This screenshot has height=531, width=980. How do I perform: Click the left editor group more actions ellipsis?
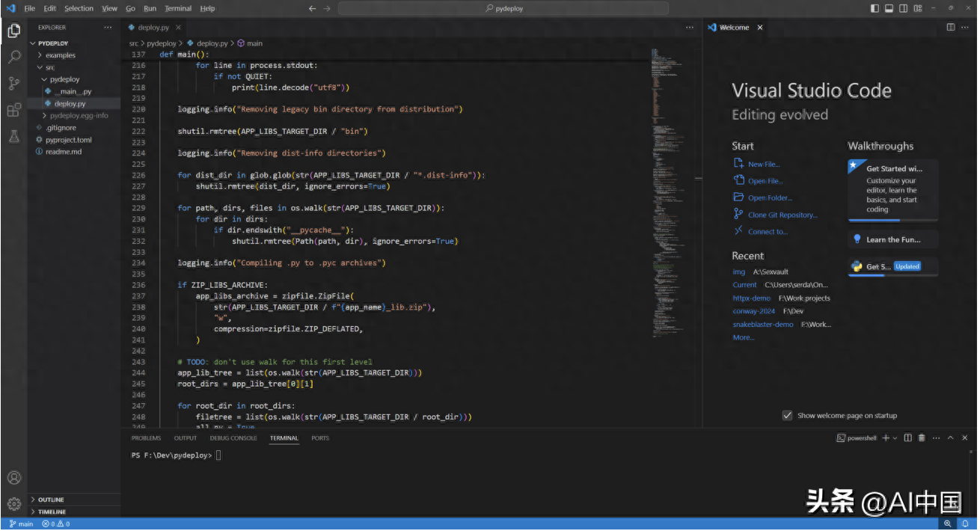690,28
